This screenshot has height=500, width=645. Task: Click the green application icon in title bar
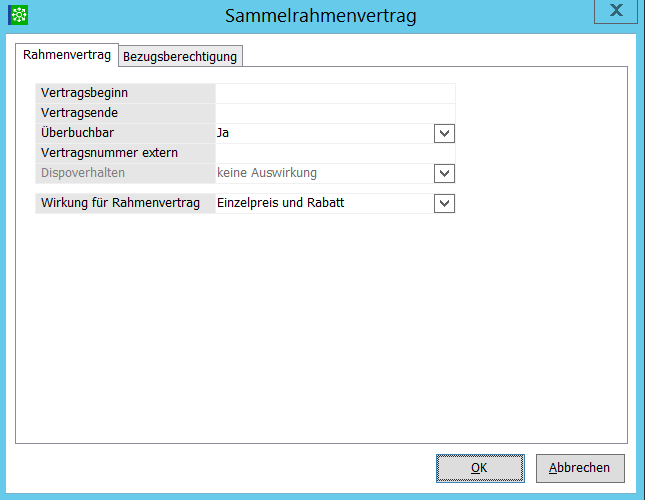point(18,15)
